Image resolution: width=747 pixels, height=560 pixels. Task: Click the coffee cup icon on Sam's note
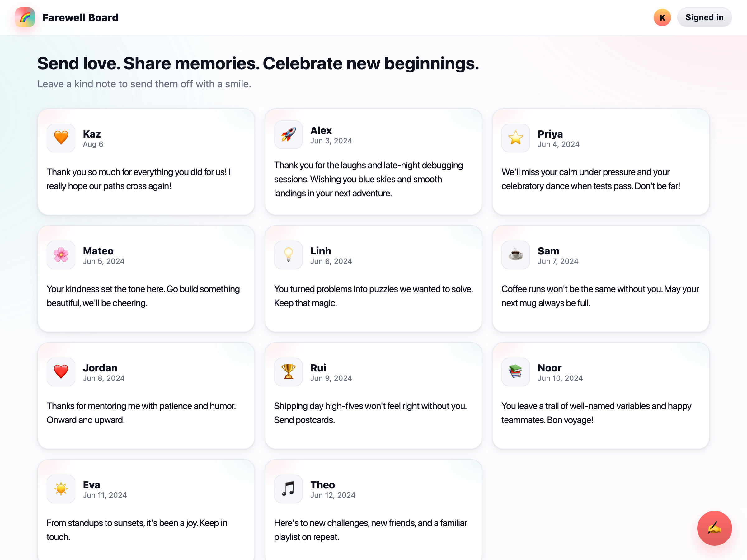515,255
